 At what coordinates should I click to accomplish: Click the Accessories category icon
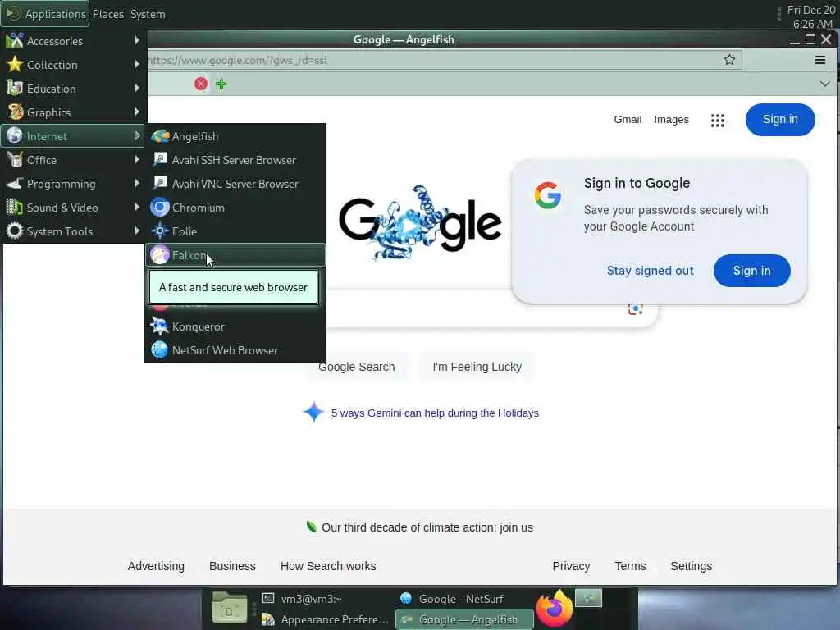(15, 41)
